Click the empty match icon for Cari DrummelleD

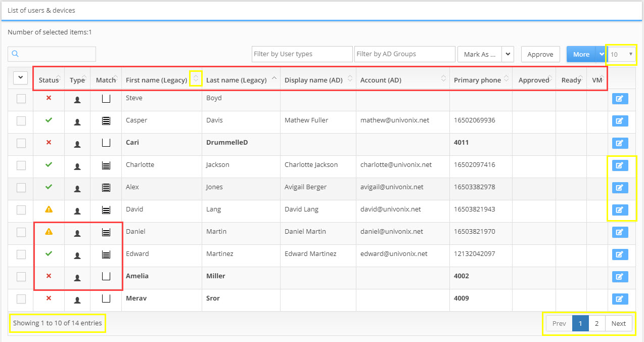pyautogui.click(x=106, y=143)
